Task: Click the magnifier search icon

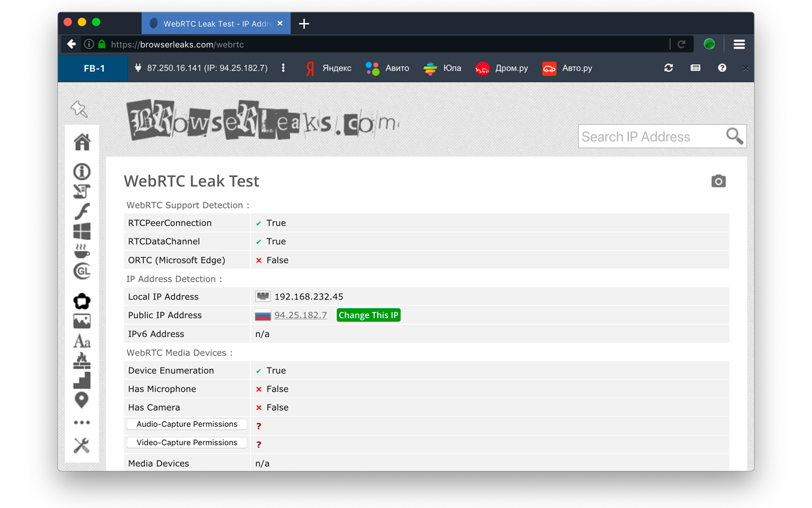Action: pos(735,136)
